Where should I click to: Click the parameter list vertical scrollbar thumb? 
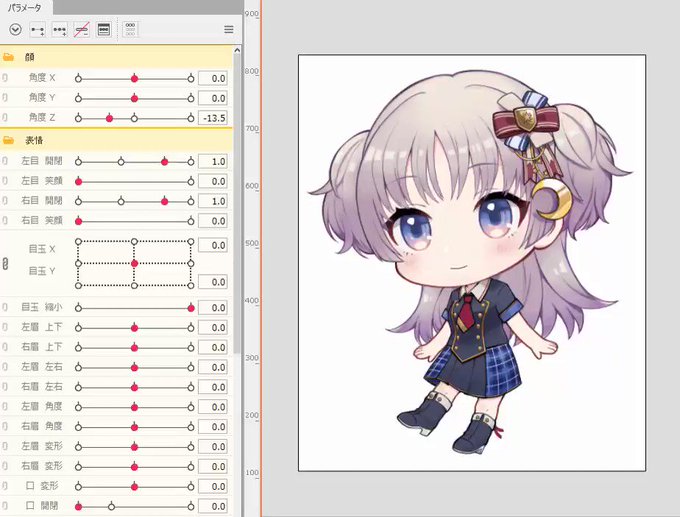pos(237,204)
